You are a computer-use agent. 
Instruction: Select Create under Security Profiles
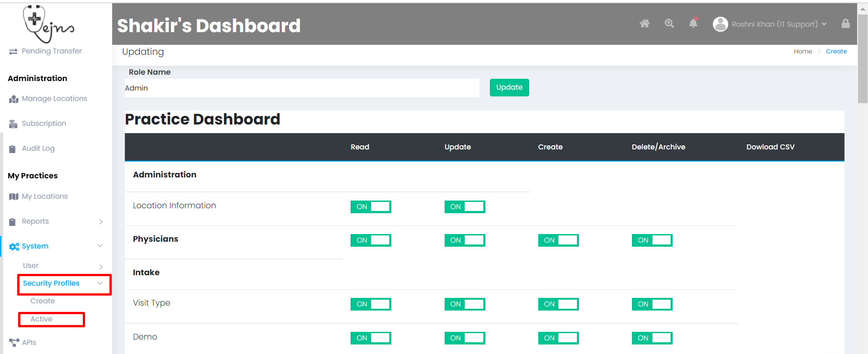[x=43, y=301]
